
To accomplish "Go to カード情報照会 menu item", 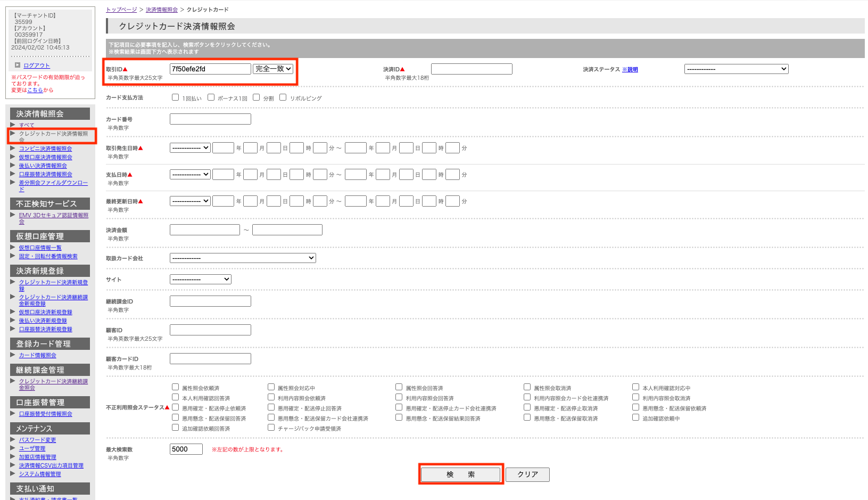I will point(37,355).
